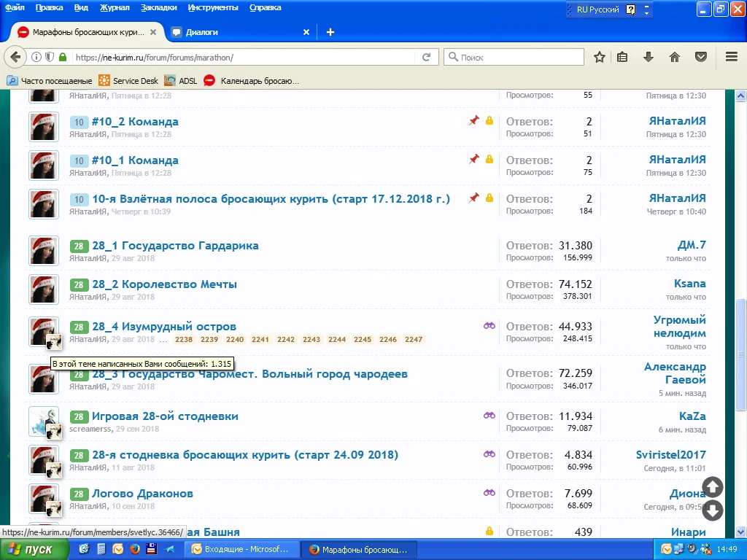The image size is (747, 560).
Task: Click the vertical page scrollbar thumb
Action: point(740,354)
